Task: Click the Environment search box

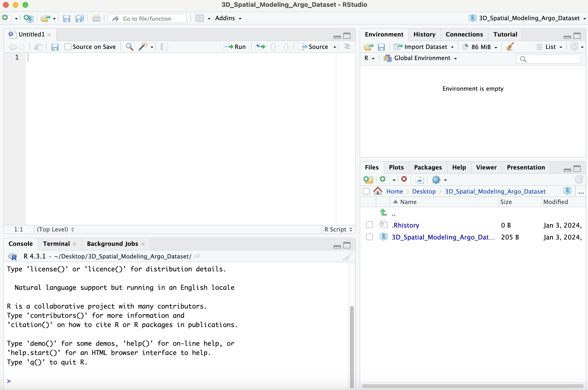Action: pos(549,59)
